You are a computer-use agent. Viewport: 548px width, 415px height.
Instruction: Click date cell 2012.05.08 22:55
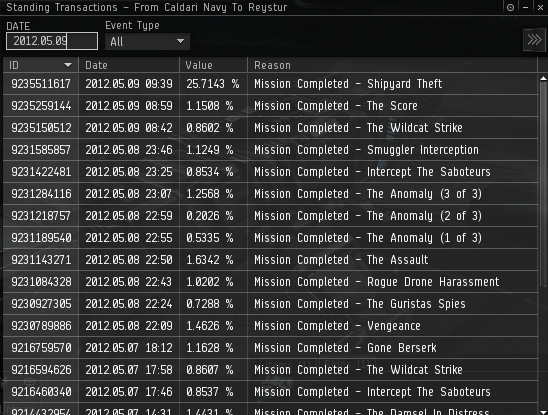129,238
